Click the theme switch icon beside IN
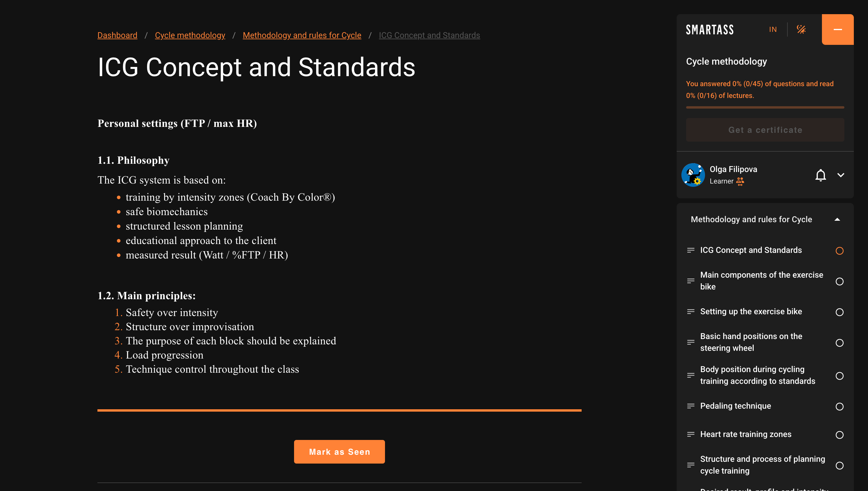The image size is (868, 491). coord(801,29)
